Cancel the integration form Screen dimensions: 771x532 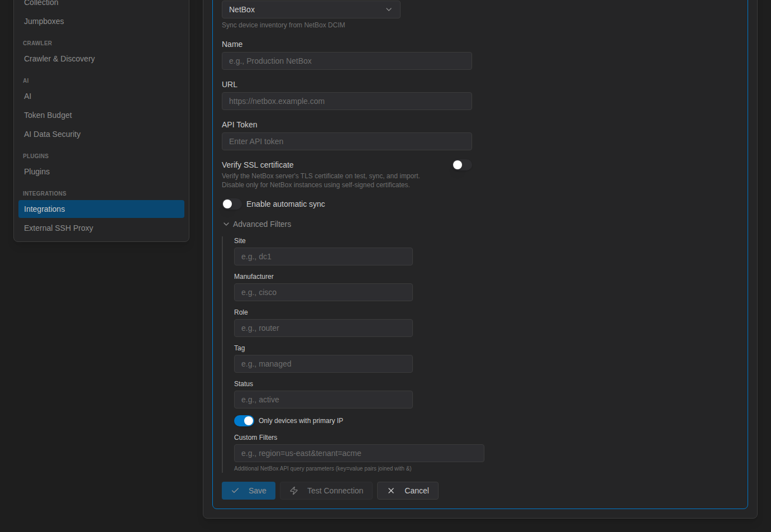point(408,491)
